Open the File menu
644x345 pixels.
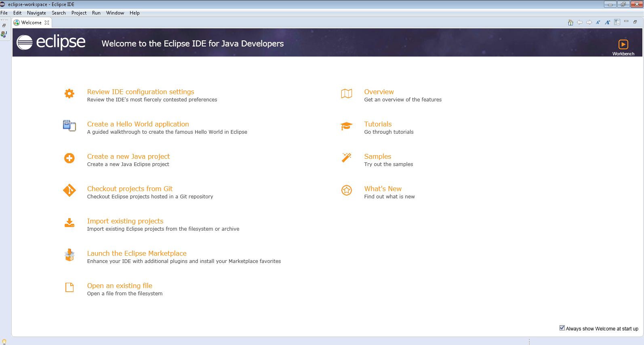[x=4, y=13]
